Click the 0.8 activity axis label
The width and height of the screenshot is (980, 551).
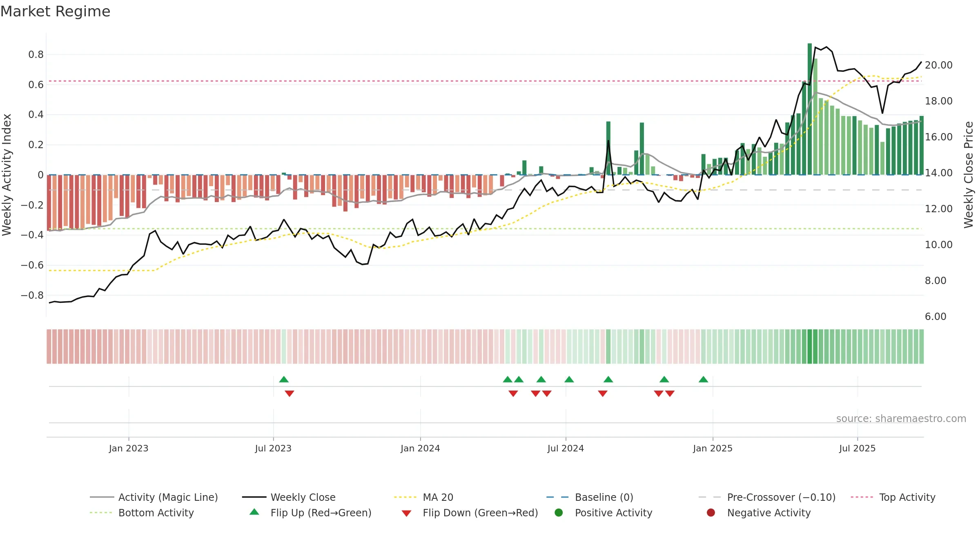point(36,54)
